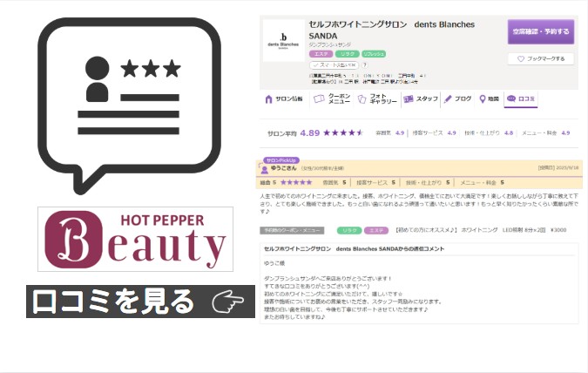Click the green リラク tag under salon name
Image resolution: width=588 pixels, height=373 pixels.
pyautogui.click(x=346, y=53)
